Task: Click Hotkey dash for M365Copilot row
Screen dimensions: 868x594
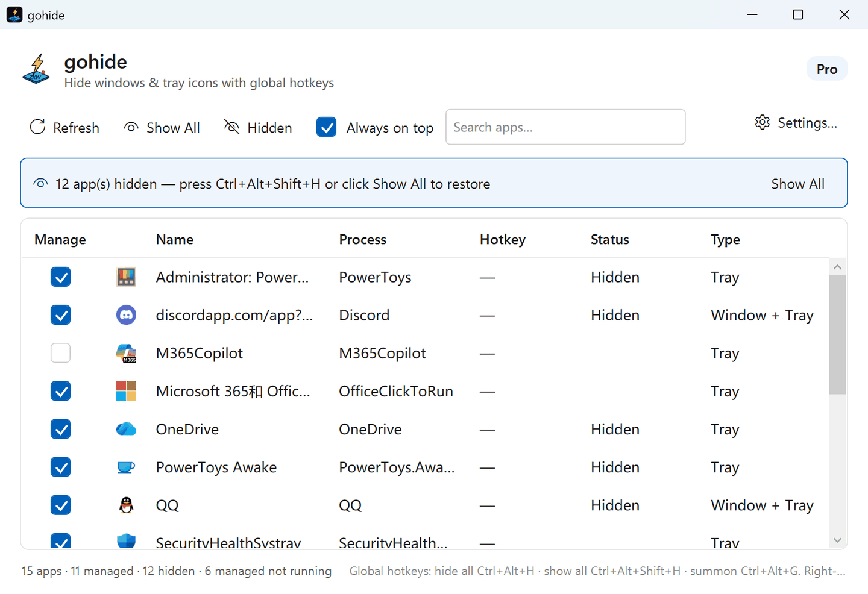Action: click(x=487, y=354)
